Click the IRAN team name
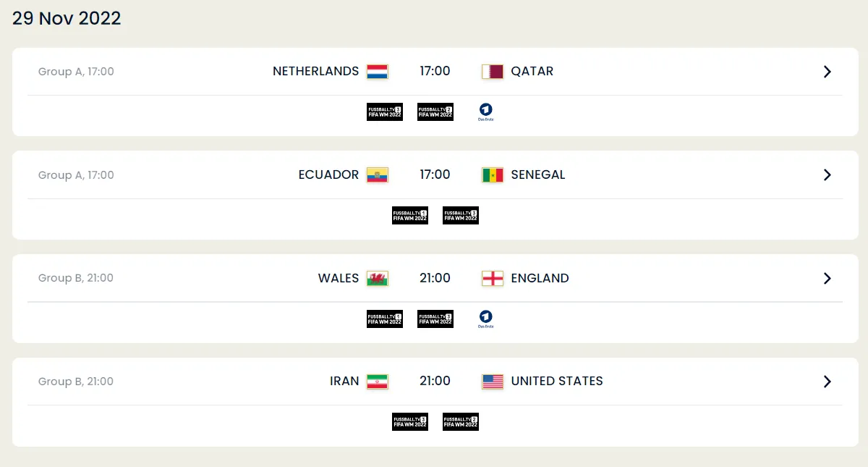 pos(344,382)
